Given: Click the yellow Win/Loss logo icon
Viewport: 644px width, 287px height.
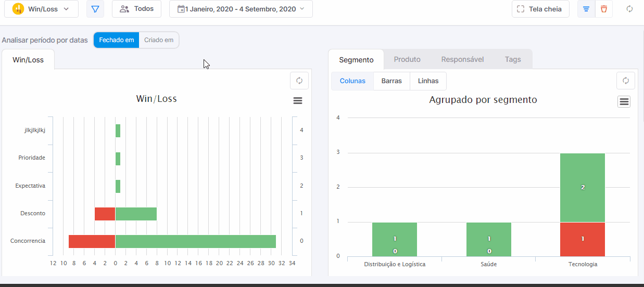Looking at the screenshot, I should tap(18, 9).
